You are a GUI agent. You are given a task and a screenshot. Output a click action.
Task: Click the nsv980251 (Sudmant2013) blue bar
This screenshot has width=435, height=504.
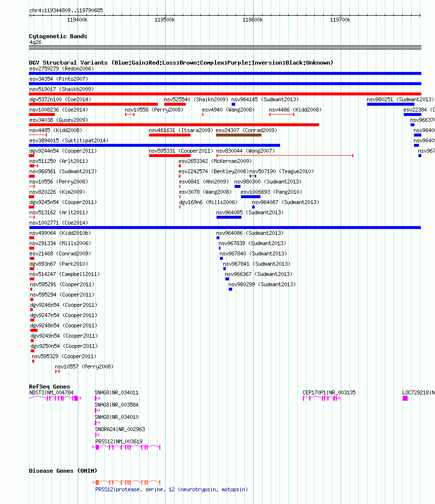click(391, 104)
